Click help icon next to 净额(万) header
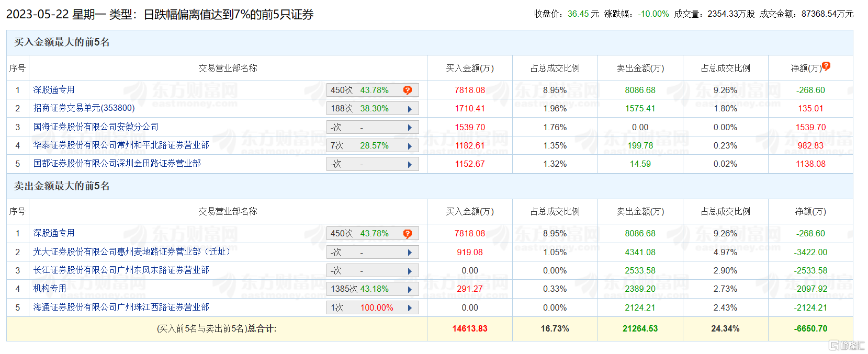Viewport: 868px width, 354px height. 826,66
